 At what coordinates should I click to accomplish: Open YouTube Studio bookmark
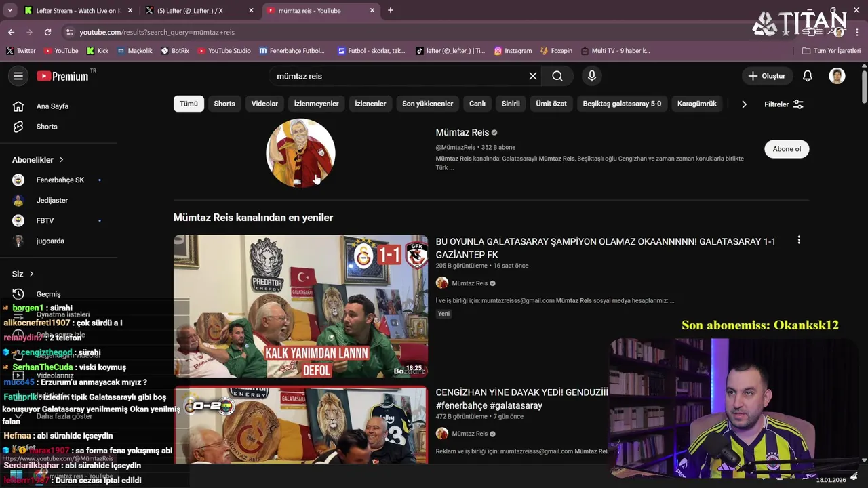coord(224,51)
